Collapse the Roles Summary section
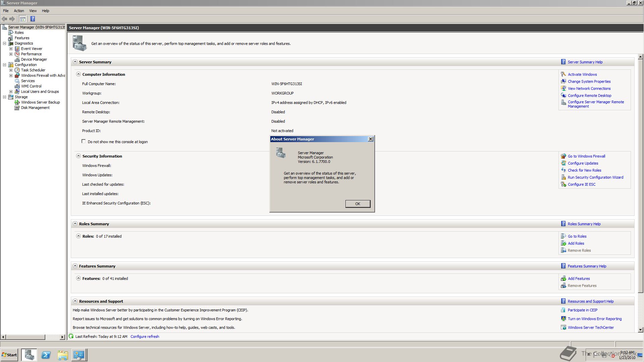Viewport: 644px width, 362px height. pos(75,224)
